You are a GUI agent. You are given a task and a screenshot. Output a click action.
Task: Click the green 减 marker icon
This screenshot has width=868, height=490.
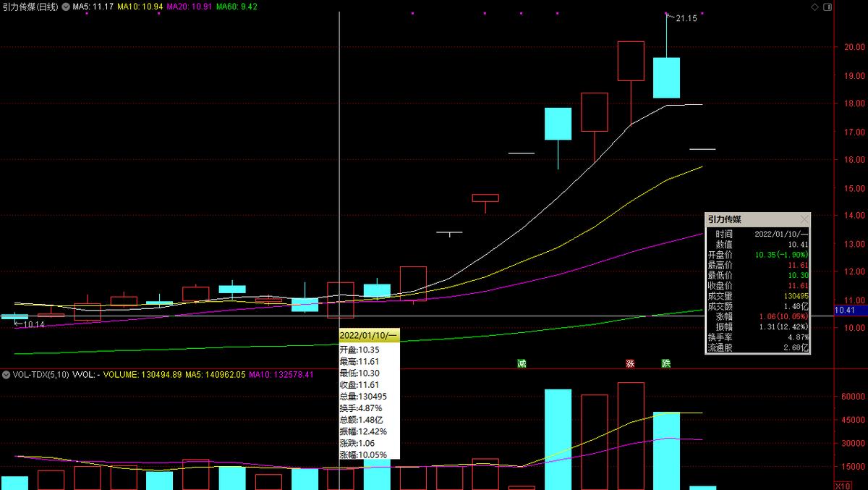pos(521,363)
